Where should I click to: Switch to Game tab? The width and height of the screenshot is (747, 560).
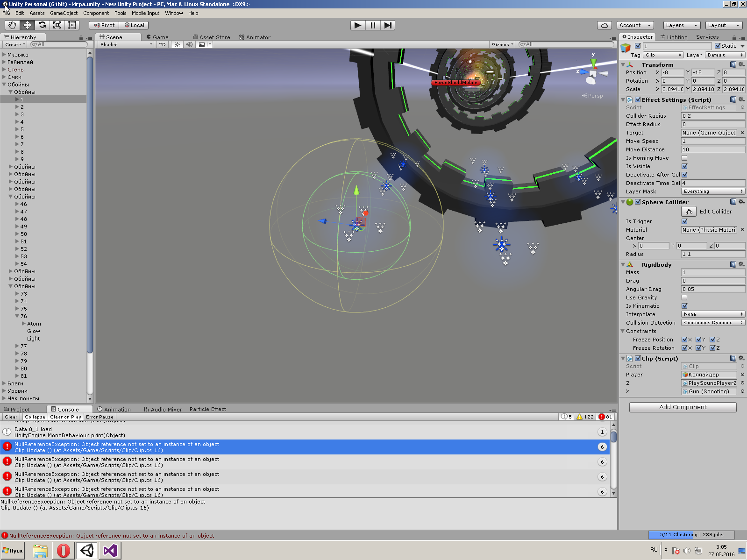pos(157,37)
